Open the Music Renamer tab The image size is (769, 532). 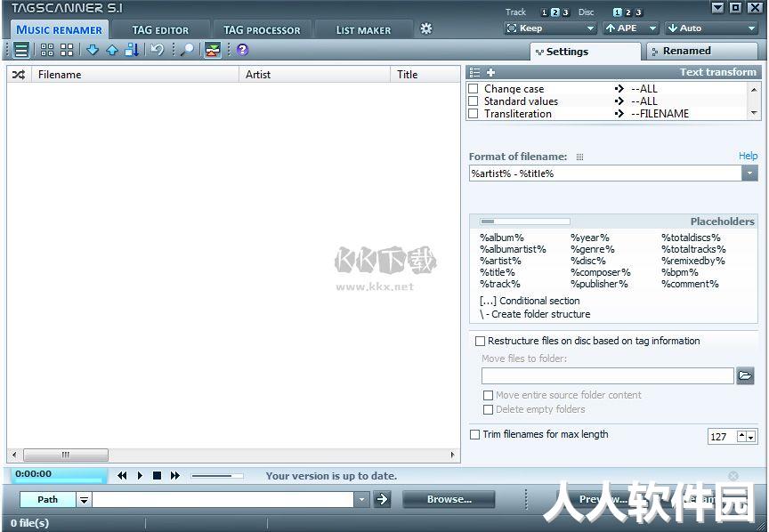point(60,30)
